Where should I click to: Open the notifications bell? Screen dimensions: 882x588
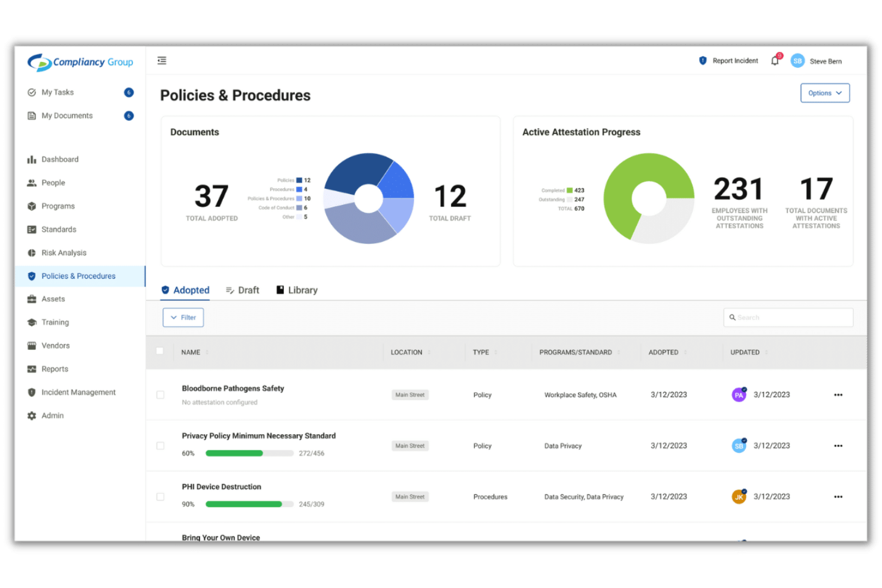[x=774, y=60]
